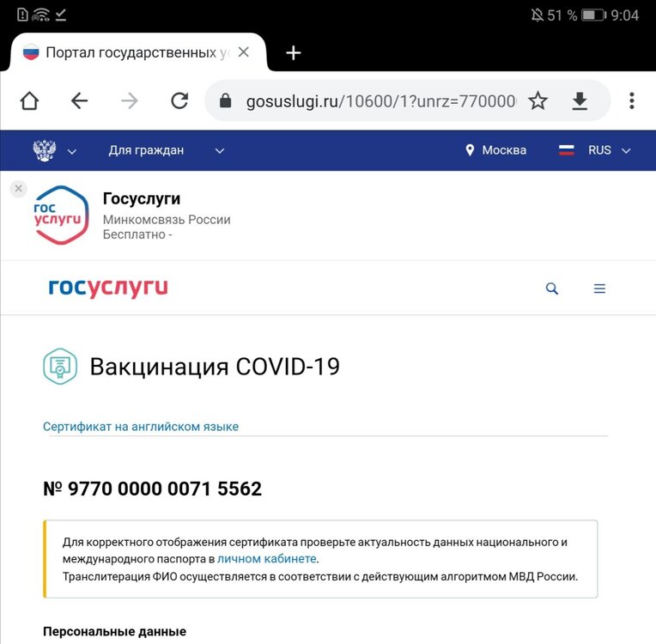Screen dimensions: 656x644
Task: Change location from Москва
Action: click(495, 150)
